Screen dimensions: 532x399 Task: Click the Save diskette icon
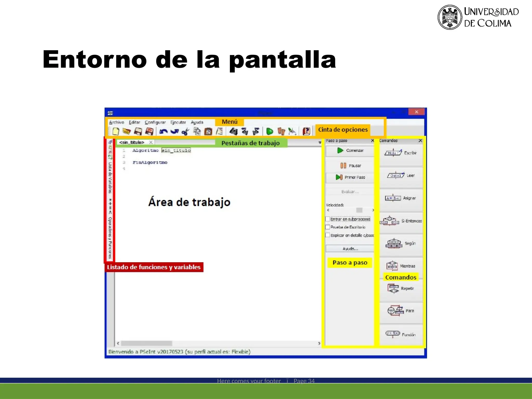tap(138, 131)
